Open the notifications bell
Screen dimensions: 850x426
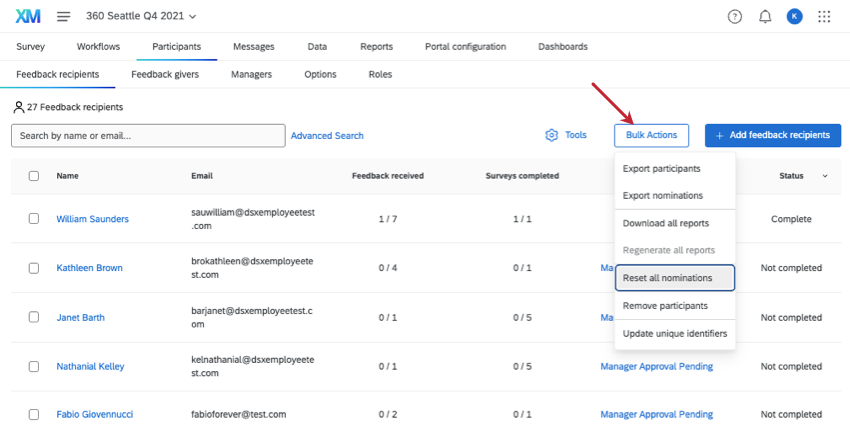click(765, 17)
